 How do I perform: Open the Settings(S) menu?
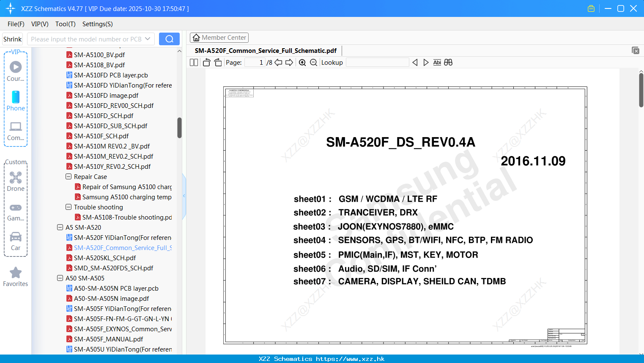[x=98, y=24]
